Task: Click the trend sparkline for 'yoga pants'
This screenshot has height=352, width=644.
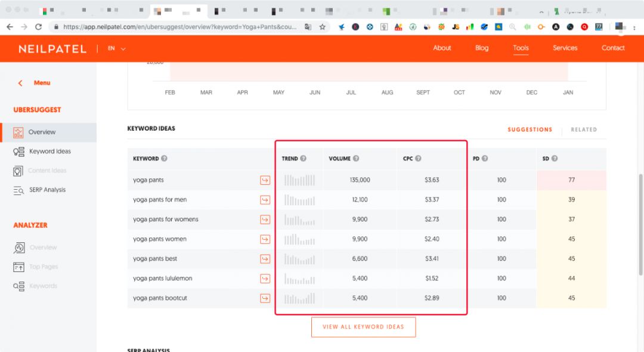Action: click(x=299, y=180)
